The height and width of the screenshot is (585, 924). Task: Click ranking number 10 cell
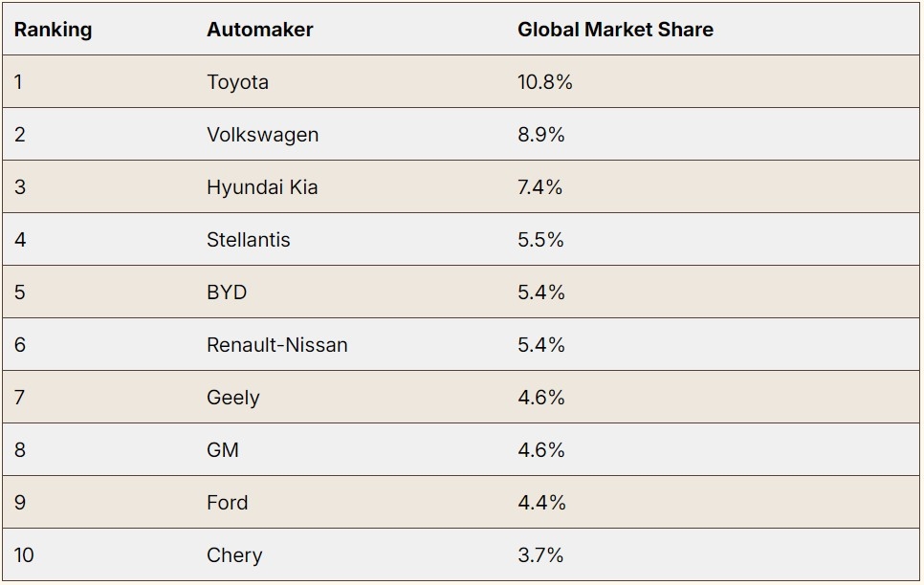(24, 555)
